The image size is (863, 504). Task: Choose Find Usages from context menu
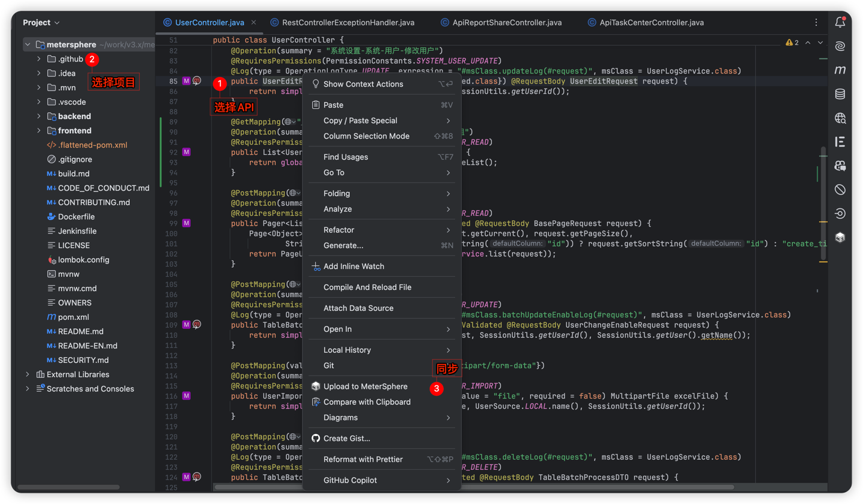pos(382,157)
